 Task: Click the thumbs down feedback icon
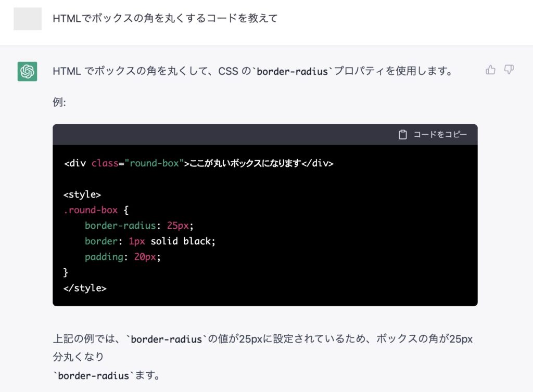[509, 70]
